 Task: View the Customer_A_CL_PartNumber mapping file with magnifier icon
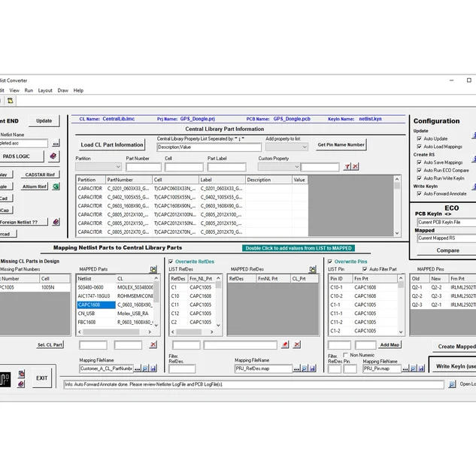coord(145,368)
